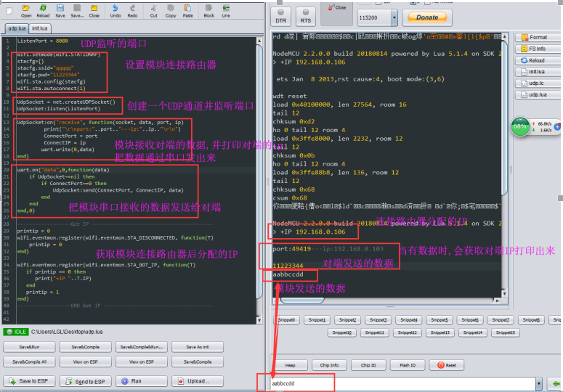Click the Paste toolbar icon
Viewport: 563px width, 392px height.
tap(187, 11)
